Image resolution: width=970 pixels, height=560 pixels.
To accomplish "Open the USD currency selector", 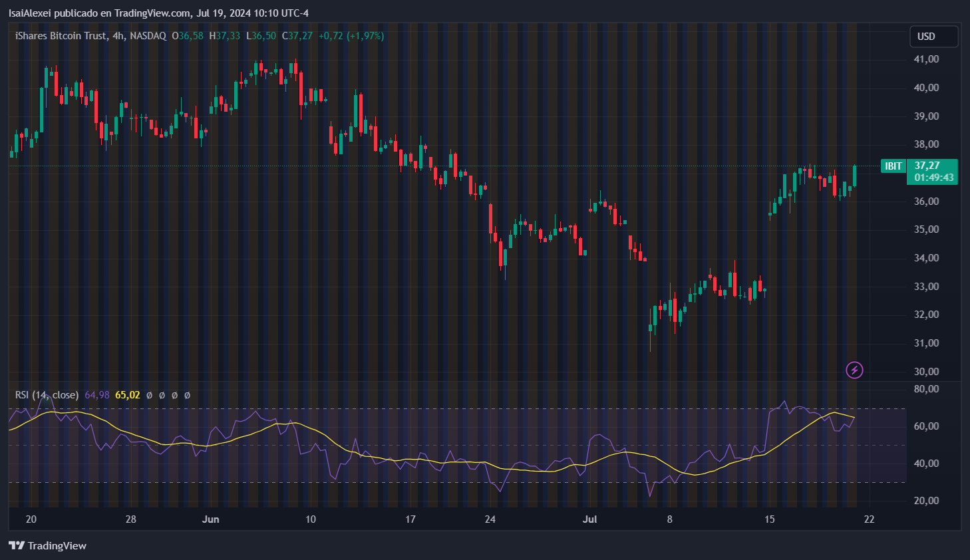I will click(934, 37).
